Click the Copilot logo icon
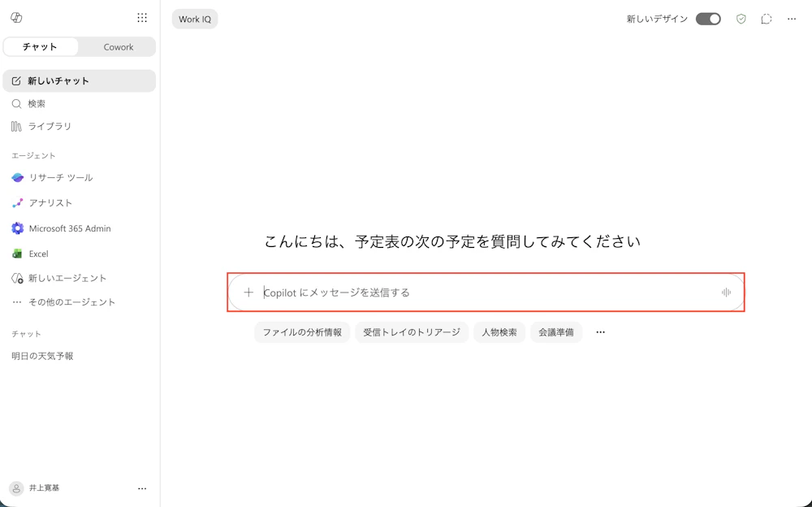The width and height of the screenshot is (812, 507). point(16,18)
